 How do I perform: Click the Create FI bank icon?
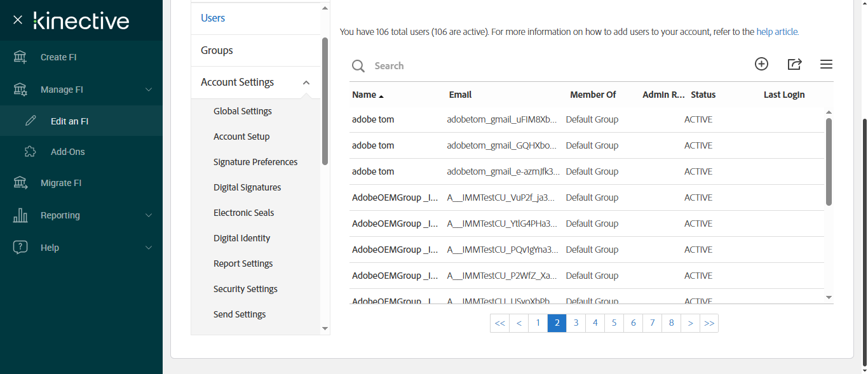(20, 57)
